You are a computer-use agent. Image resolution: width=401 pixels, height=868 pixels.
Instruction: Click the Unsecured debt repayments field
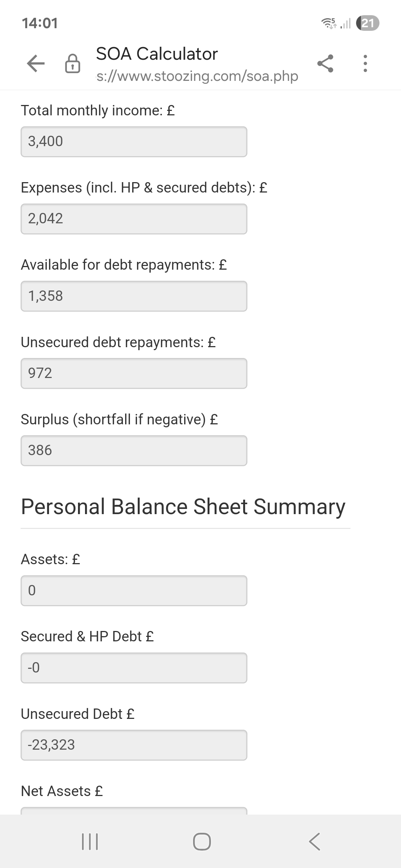click(134, 373)
